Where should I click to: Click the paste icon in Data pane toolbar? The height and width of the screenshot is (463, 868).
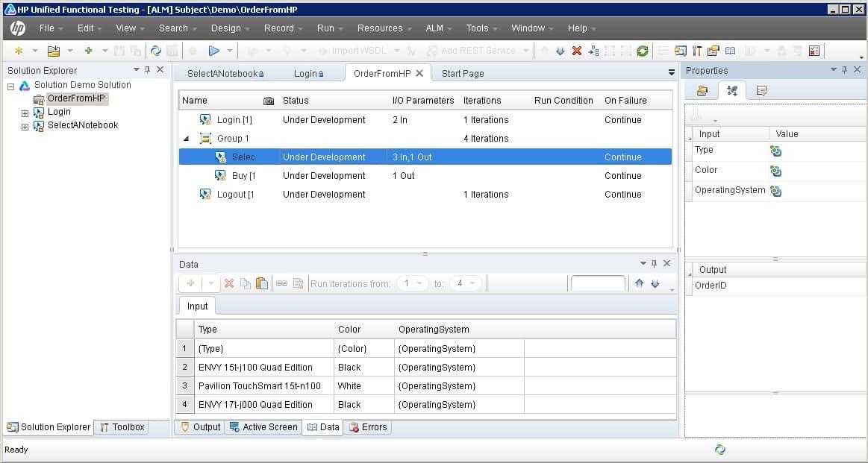(x=263, y=284)
